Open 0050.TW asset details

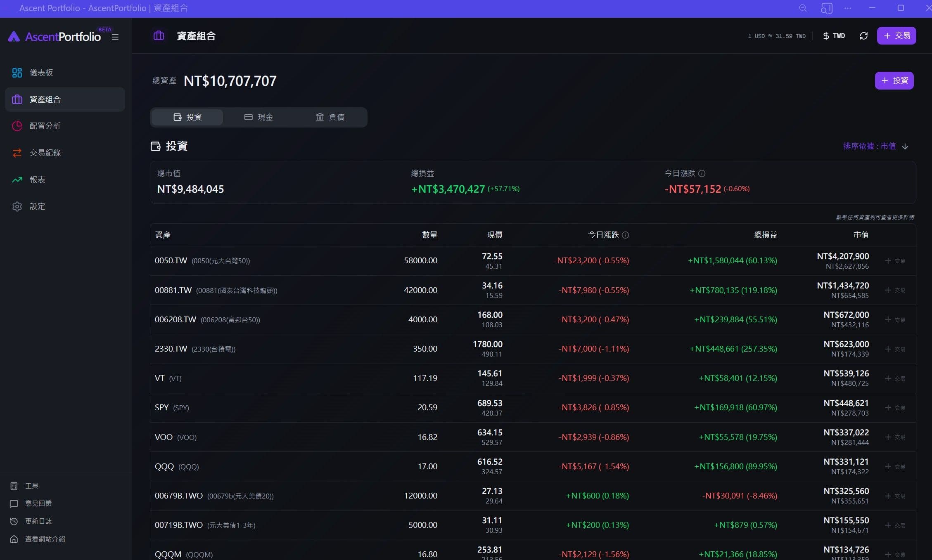[x=533, y=261]
